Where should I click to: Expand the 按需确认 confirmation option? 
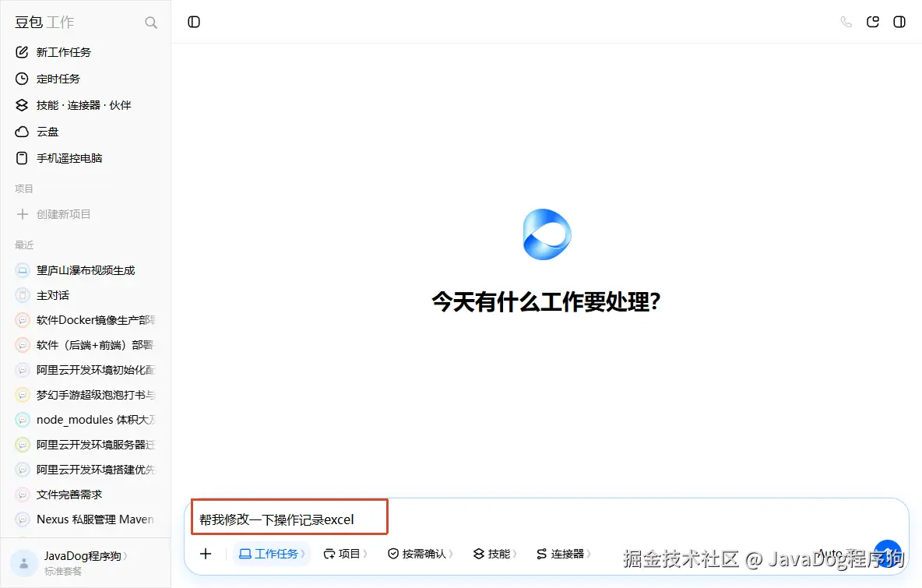click(421, 553)
